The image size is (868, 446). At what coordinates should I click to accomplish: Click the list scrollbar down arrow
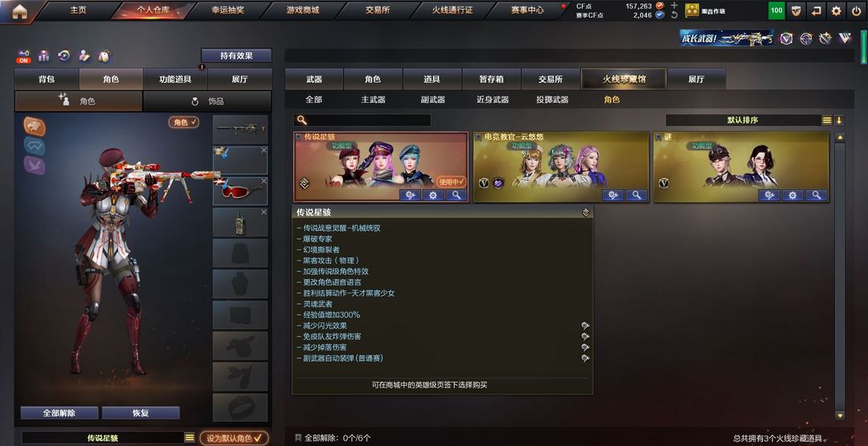(840, 415)
